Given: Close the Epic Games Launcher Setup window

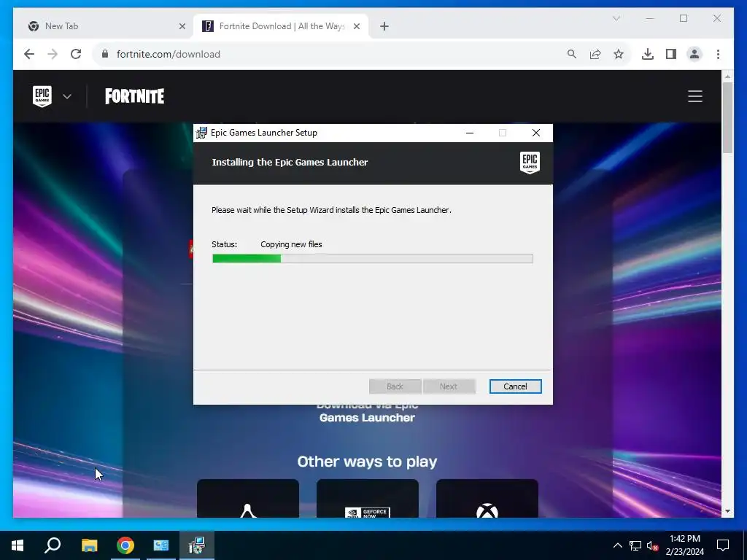Looking at the screenshot, I should 536,133.
